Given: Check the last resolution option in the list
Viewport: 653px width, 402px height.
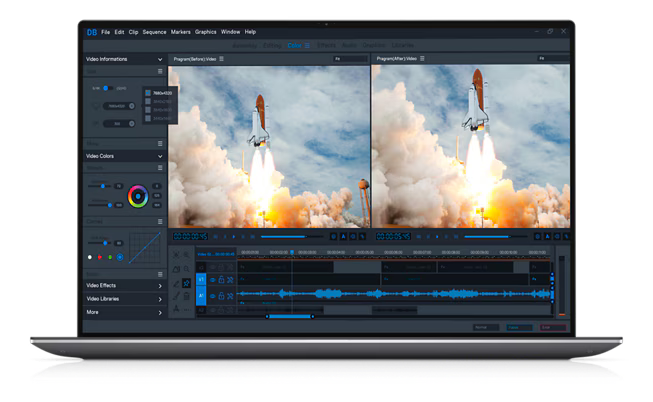Looking at the screenshot, I should (148, 118).
